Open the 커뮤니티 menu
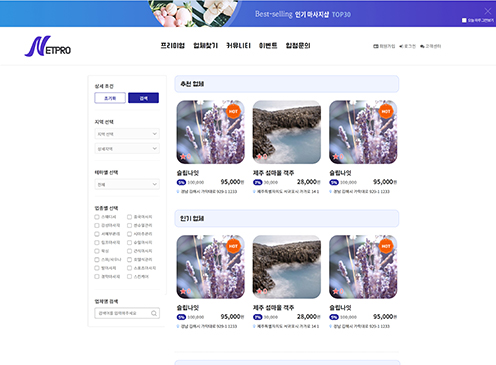The image size is (496, 365). [238, 46]
